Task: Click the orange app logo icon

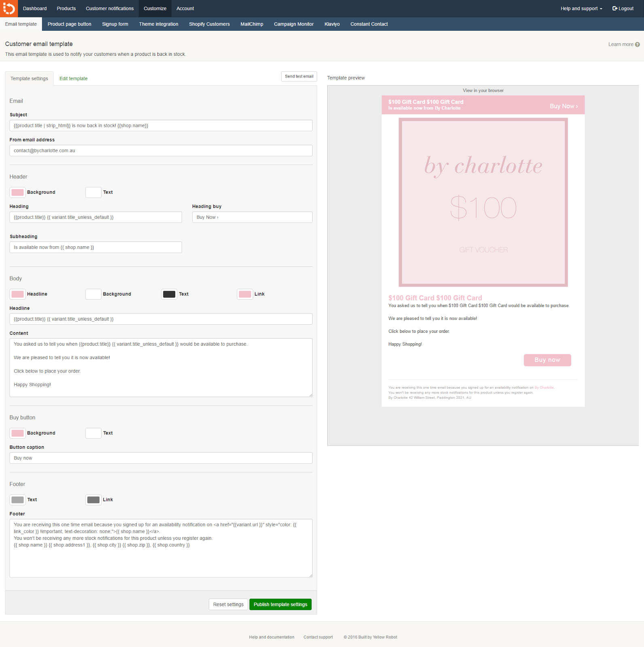Action: click(8, 8)
